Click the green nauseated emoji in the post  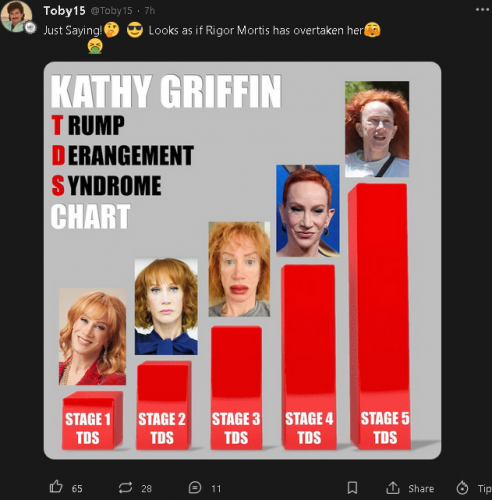tap(95, 46)
